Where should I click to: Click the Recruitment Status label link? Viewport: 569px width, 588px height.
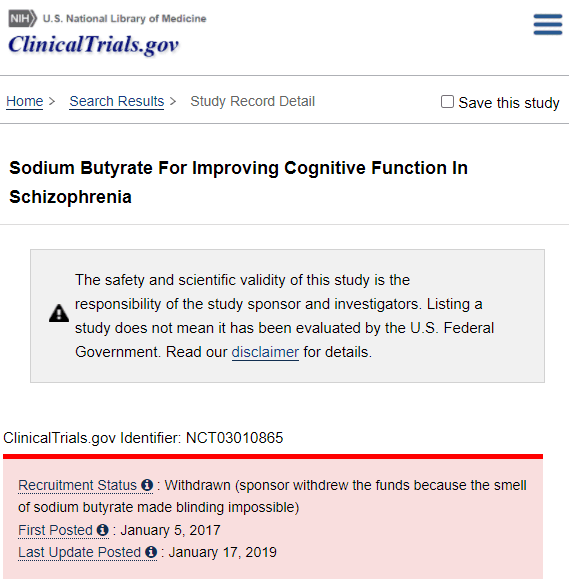tap(78, 485)
